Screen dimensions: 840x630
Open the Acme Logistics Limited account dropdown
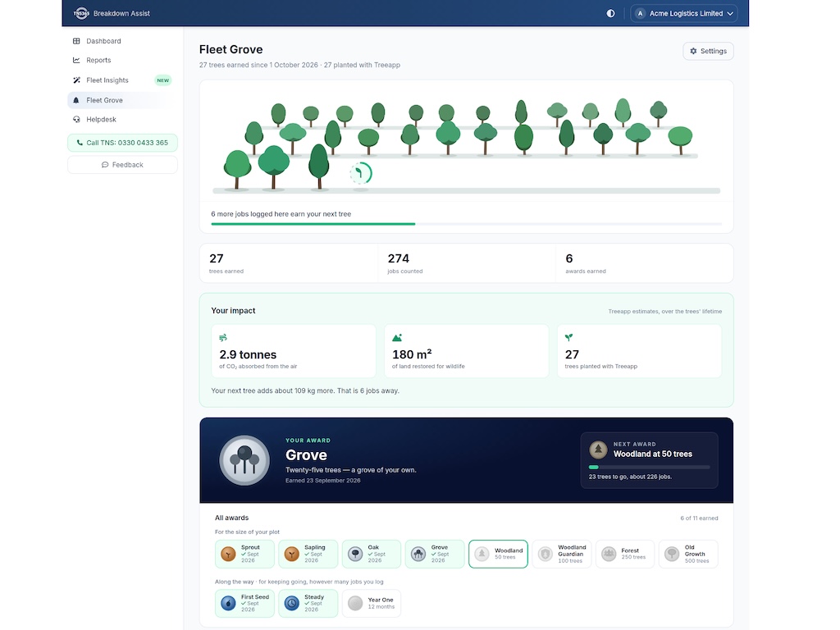point(684,13)
